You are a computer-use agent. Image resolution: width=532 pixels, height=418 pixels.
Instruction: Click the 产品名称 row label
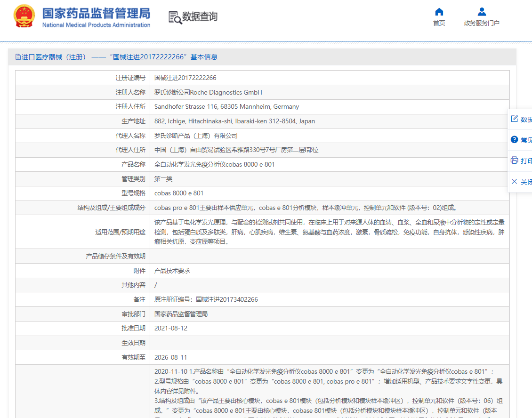click(133, 165)
